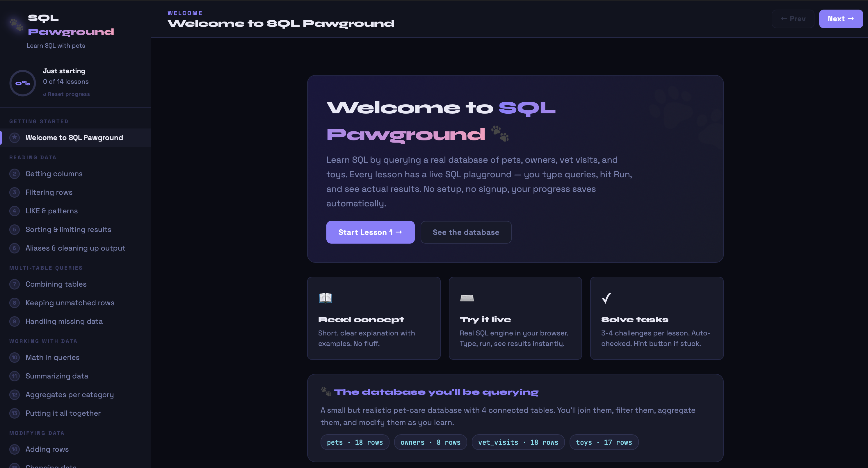Click the vet_visits · 18 rows chip
Viewport: 868px width, 468px height.
(518, 442)
